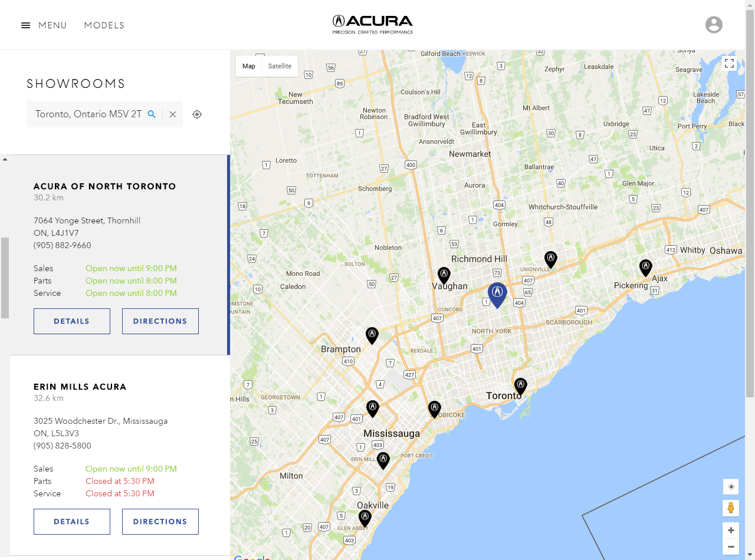The image size is (755, 560).
Task: Click the 32.6 km distance text
Action: (x=48, y=398)
